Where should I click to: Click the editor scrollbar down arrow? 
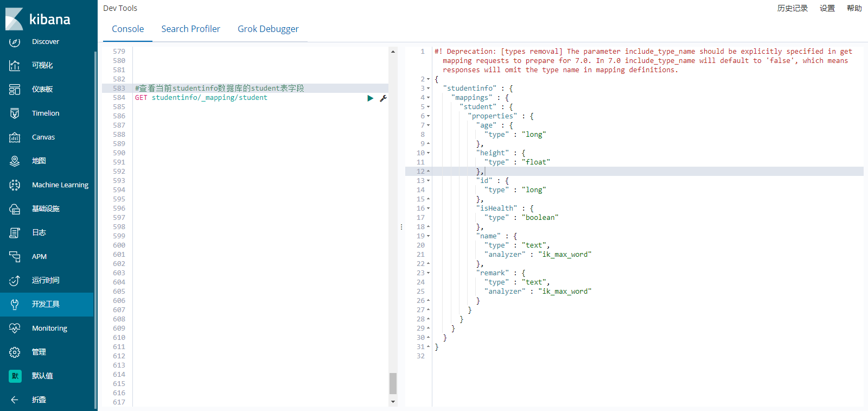click(393, 402)
